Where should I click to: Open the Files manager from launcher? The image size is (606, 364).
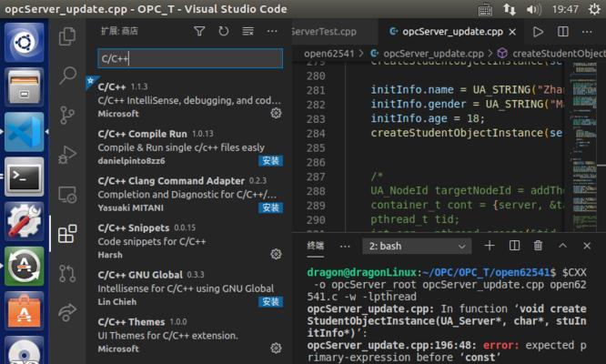point(25,87)
